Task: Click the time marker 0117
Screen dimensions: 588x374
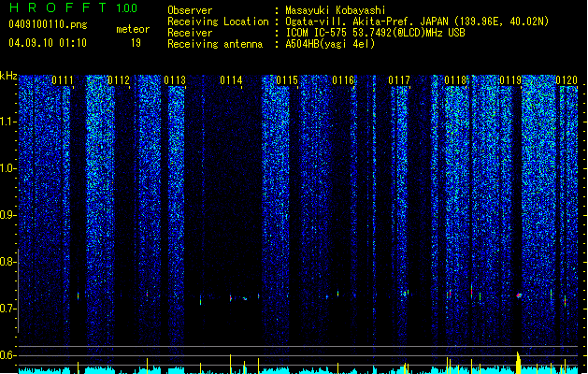Action: pos(399,80)
